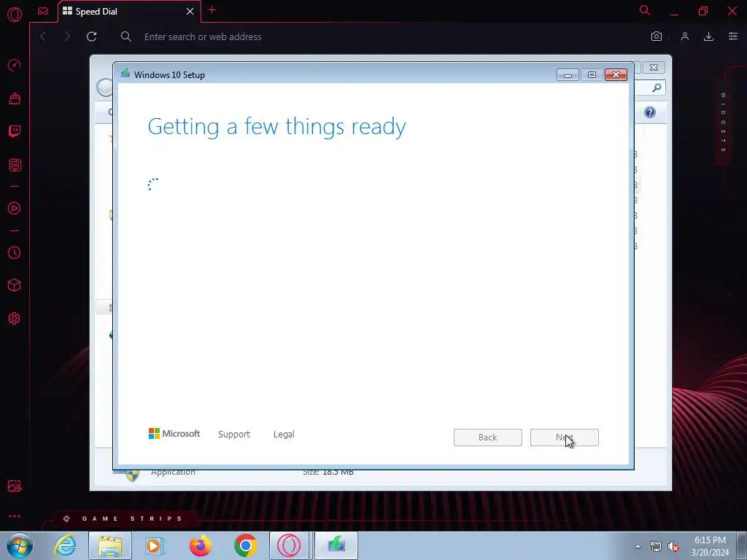The image size is (747, 560).
Task: Launch Google Chrome from taskbar
Action: coord(245,545)
